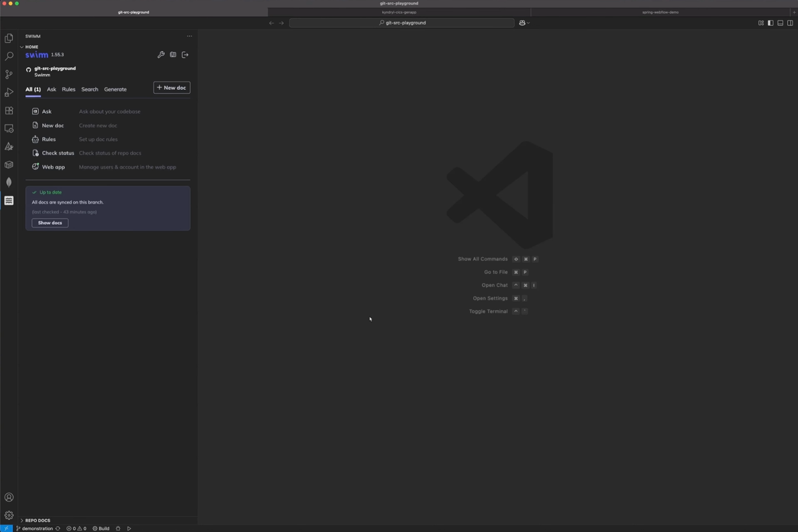The image size is (798, 532).
Task: Select Check status of repo docs
Action: (58, 153)
